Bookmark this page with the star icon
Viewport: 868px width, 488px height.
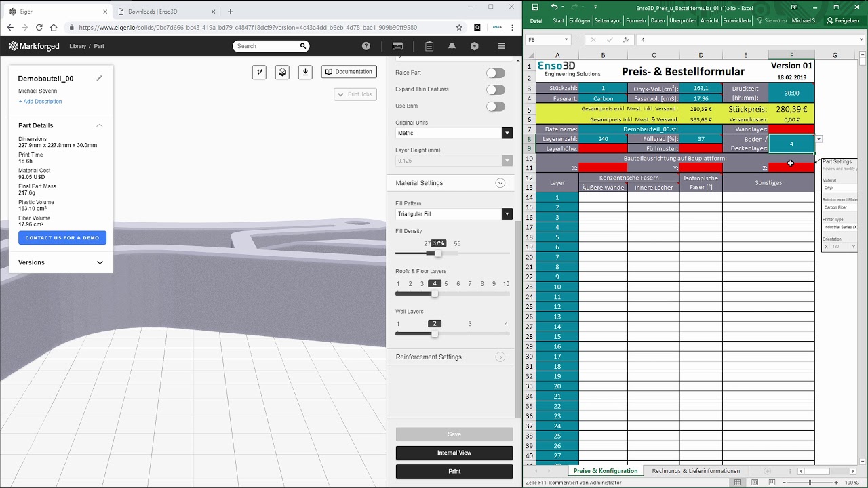click(459, 28)
